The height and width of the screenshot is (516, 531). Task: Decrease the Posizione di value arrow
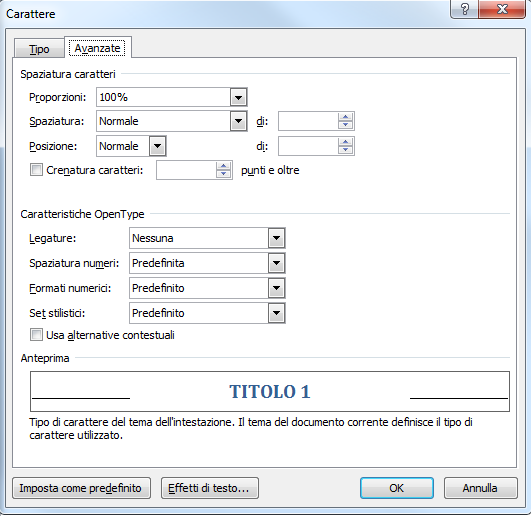345,150
